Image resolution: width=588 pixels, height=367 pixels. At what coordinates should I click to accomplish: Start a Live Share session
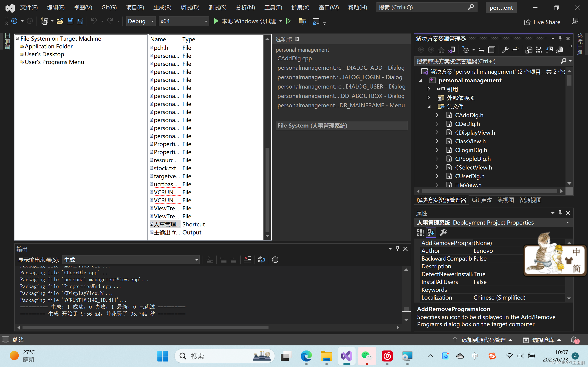(x=543, y=22)
